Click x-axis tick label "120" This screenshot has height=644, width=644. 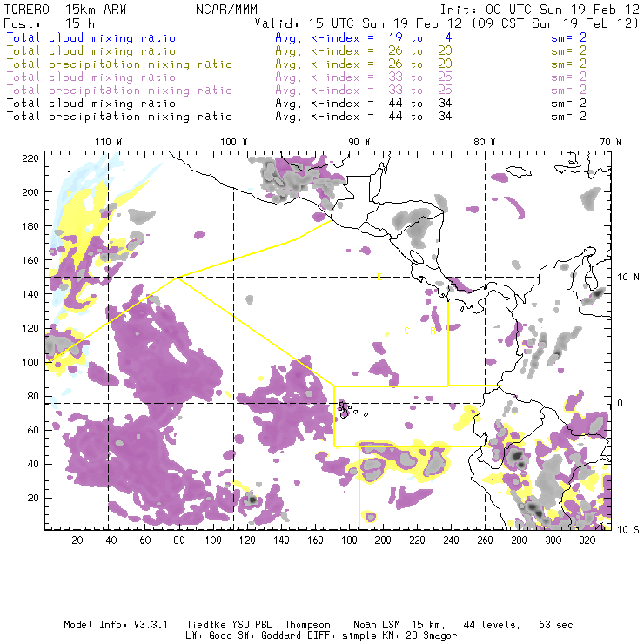[x=247, y=540]
